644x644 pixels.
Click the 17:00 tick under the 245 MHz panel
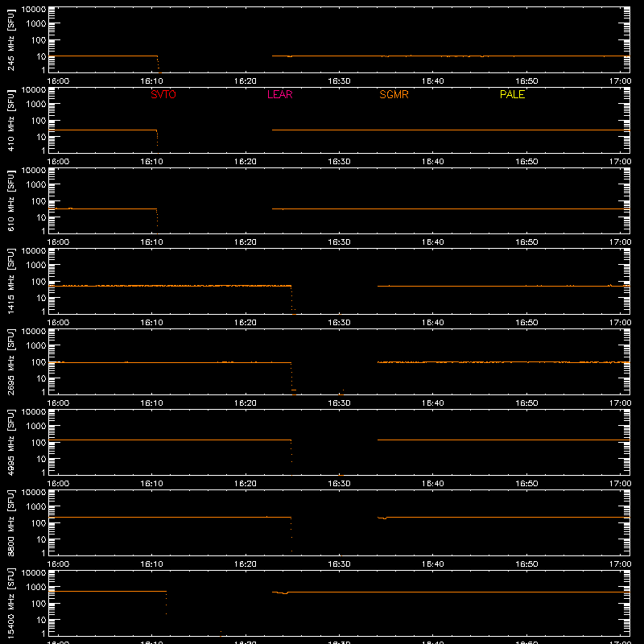[620, 81]
